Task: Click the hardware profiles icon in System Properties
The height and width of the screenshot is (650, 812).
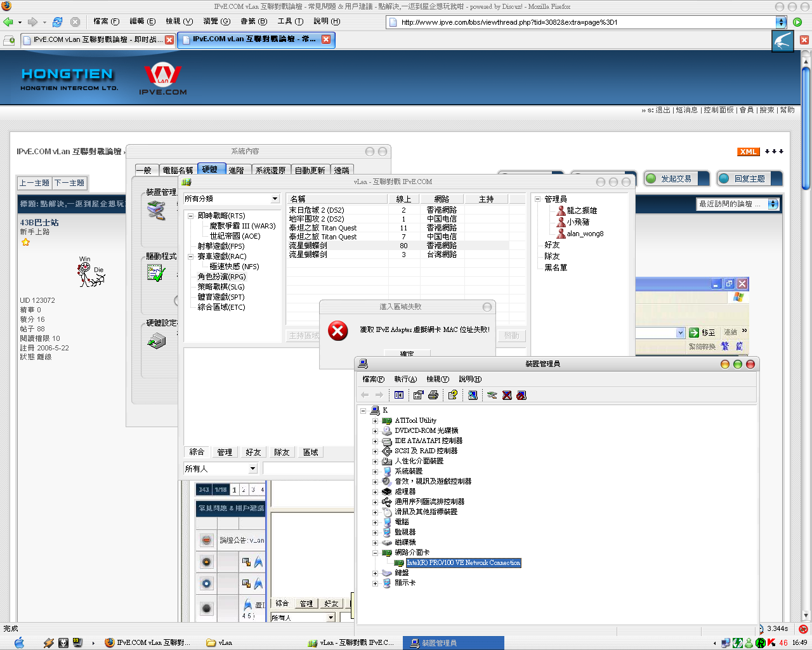Action: point(156,341)
